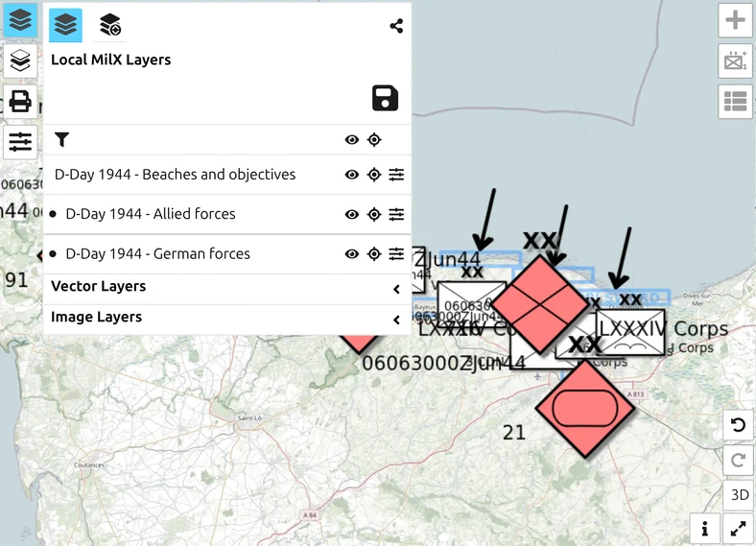This screenshot has width=756, height=546.
Task: Switch to the layers with globe tab
Action: click(110, 25)
